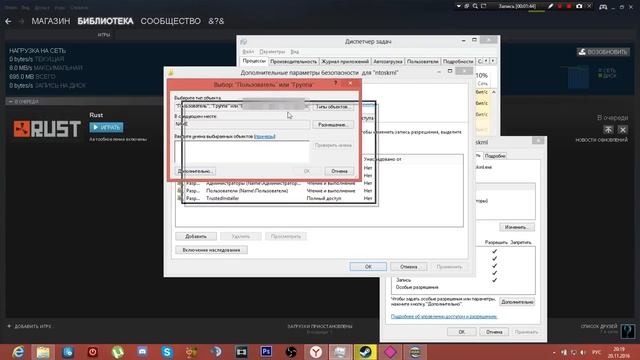640x360 pixels.
Task: Switch to Автозагрузка tab in Task Manager
Action: [x=388, y=61]
